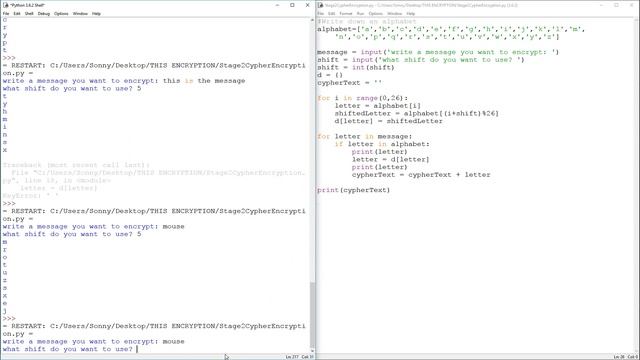Open Help menu in Python Shell window

click(96, 13)
